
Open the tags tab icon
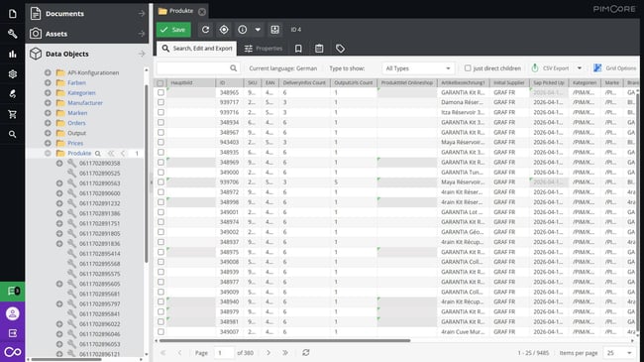tap(340, 49)
